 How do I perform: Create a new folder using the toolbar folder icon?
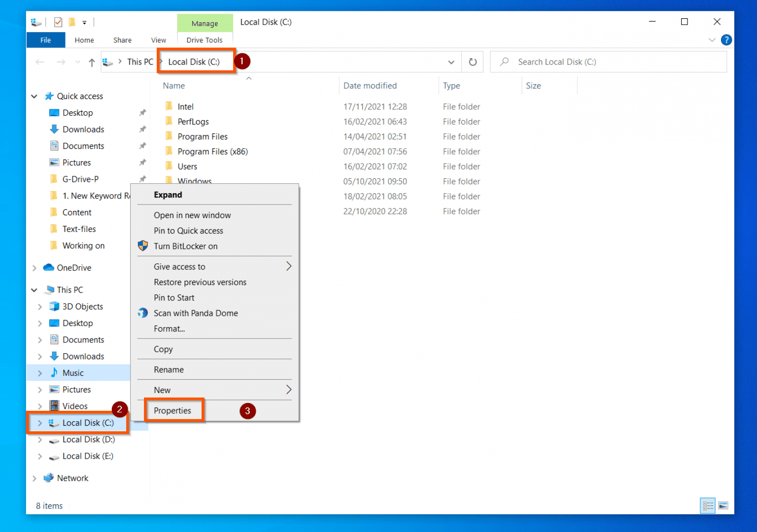pyautogui.click(x=72, y=22)
